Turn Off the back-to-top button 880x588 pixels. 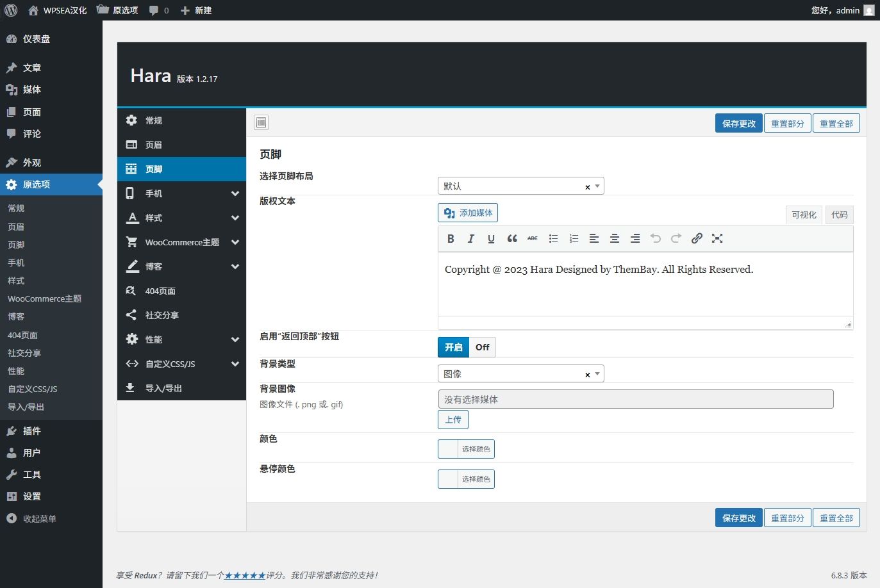pyautogui.click(x=482, y=347)
